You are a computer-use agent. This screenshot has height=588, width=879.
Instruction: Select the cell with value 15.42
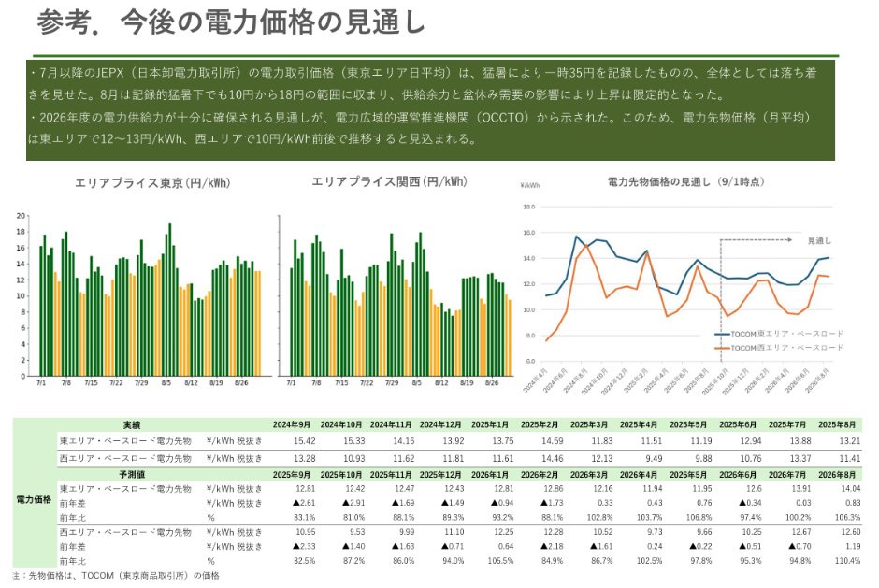304,440
